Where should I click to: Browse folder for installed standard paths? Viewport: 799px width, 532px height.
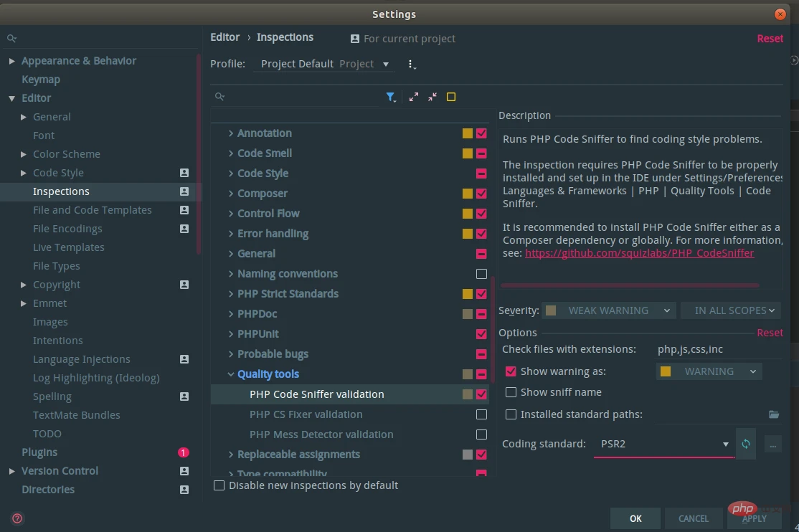coord(773,414)
